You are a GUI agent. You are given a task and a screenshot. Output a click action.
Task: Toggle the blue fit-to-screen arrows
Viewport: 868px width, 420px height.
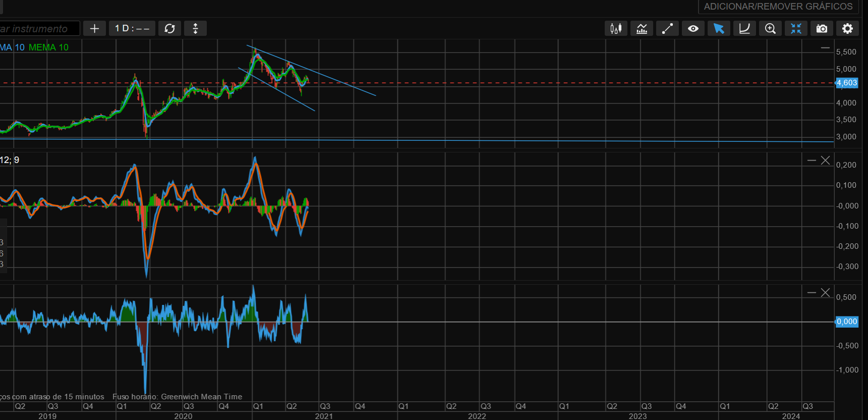click(796, 29)
